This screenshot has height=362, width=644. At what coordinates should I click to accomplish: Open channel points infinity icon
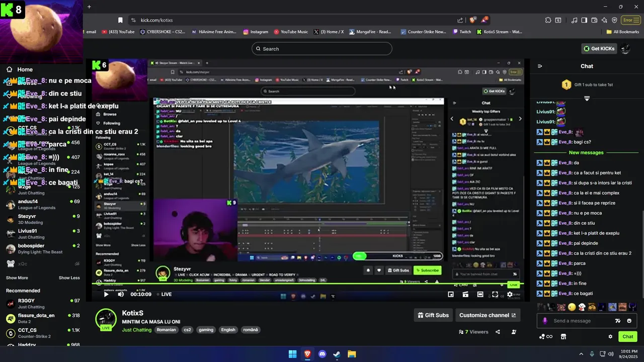point(546,336)
